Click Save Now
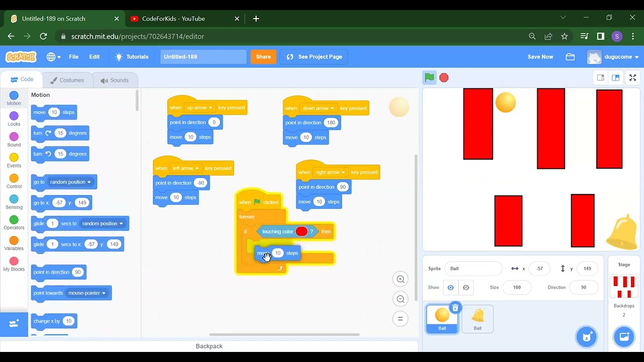644x362 pixels. coord(540,57)
